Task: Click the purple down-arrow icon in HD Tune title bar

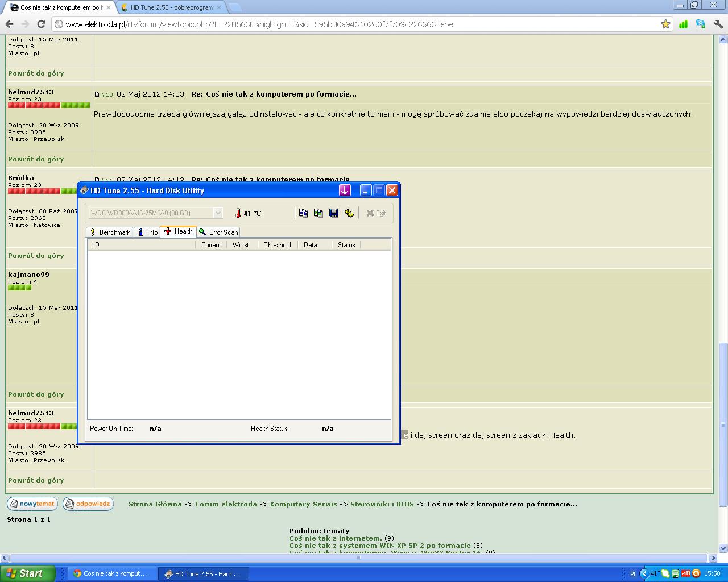Action: tap(345, 190)
